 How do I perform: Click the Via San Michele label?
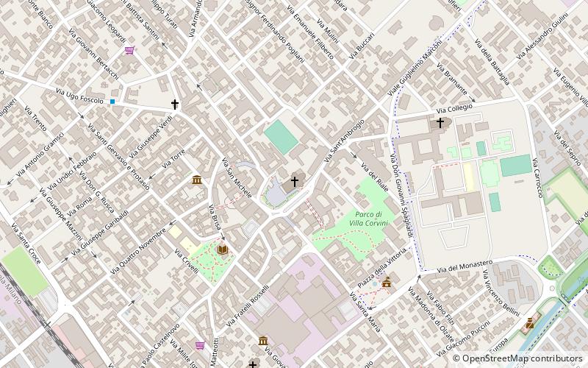[x=237, y=177]
